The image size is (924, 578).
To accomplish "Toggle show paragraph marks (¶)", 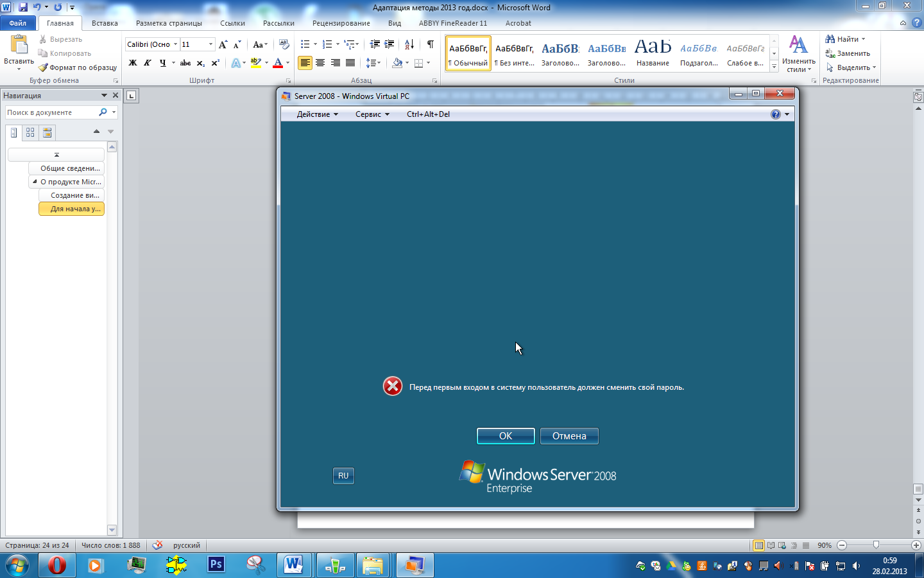I will pos(431,44).
